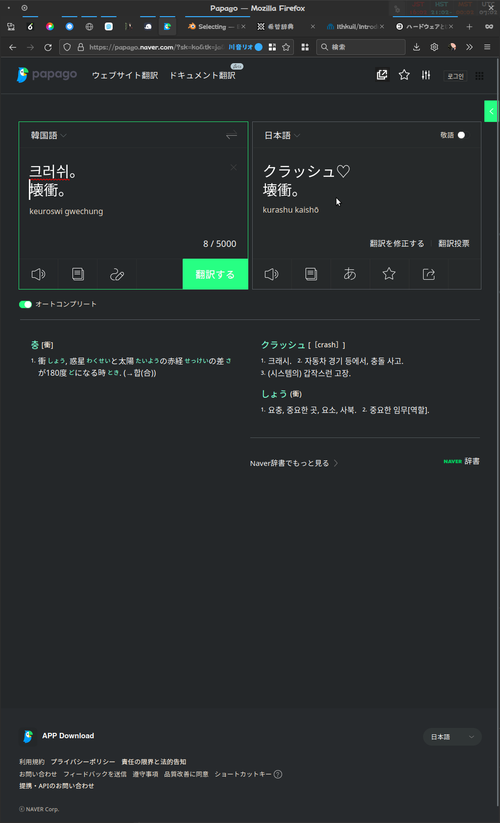Open the mini-window popup icon in header

[x=382, y=75]
